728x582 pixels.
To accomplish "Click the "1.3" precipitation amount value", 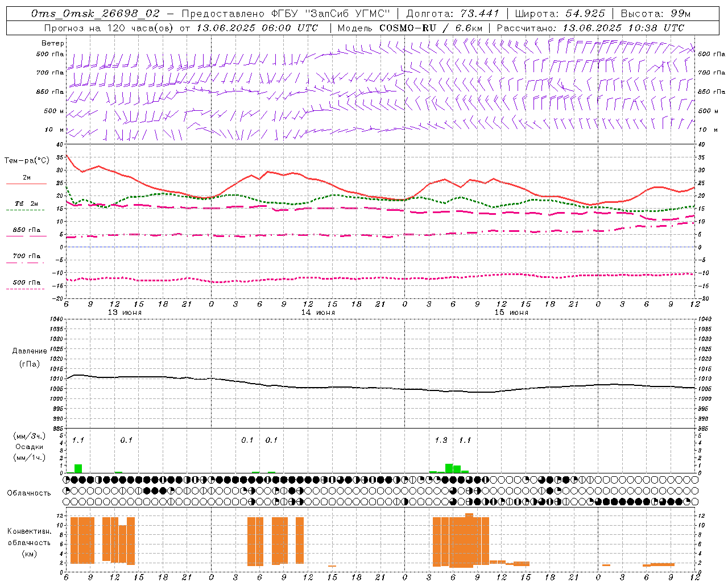I will coord(441,440).
